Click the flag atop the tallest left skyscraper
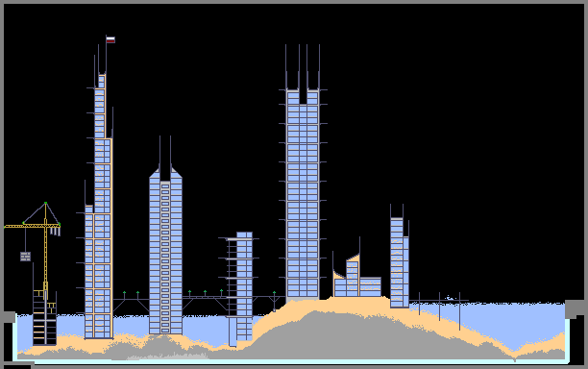Viewport: 588px width, 369px height. point(110,39)
